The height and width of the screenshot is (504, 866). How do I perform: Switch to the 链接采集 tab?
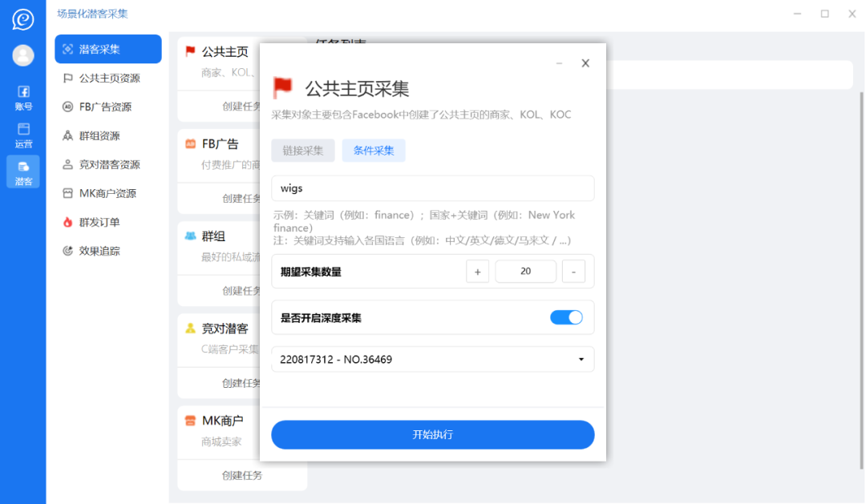tap(302, 150)
